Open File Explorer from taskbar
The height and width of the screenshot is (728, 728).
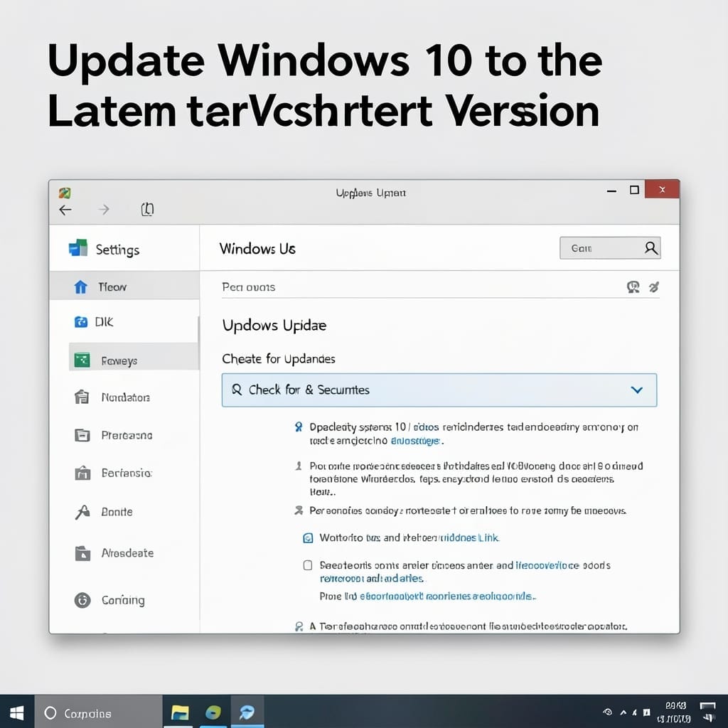point(180,712)
